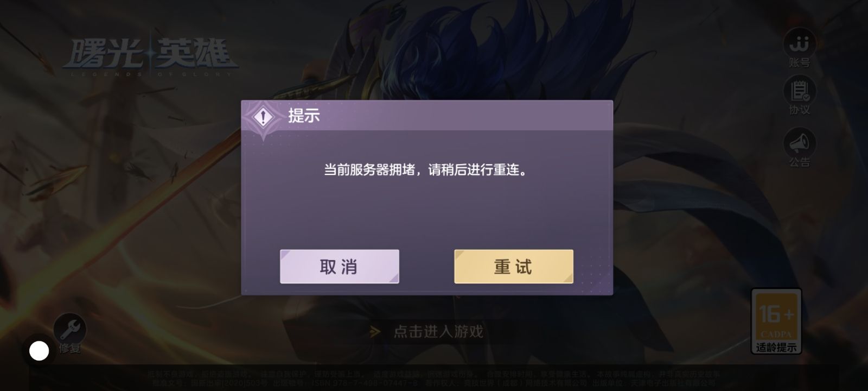The width and height of the screenshot is (868, 391).
Task: Tap the 适龄提示 label
Action: coord(776,348)
